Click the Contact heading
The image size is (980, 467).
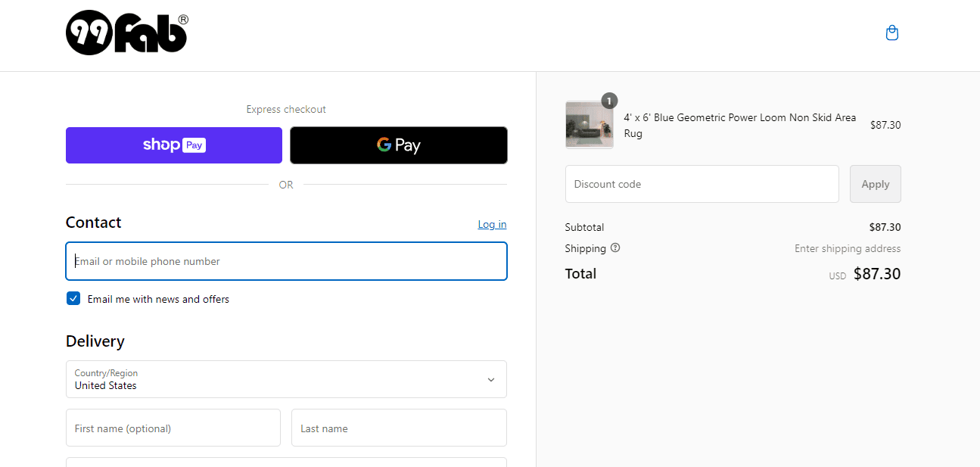pos(94,223)
